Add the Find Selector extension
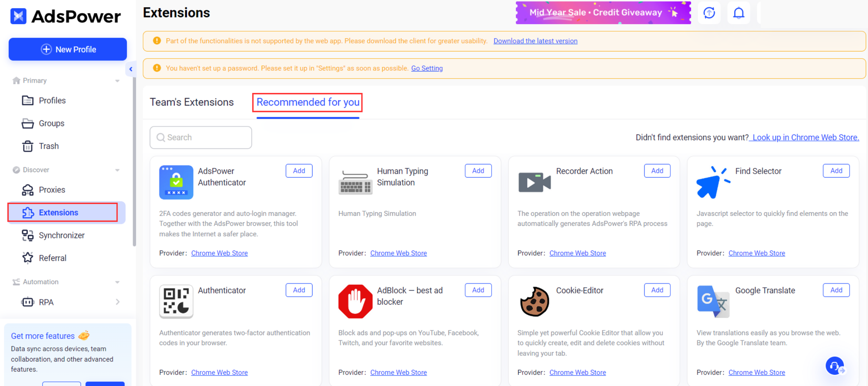Screen dimensions: 868x386 tap(836, 171)
